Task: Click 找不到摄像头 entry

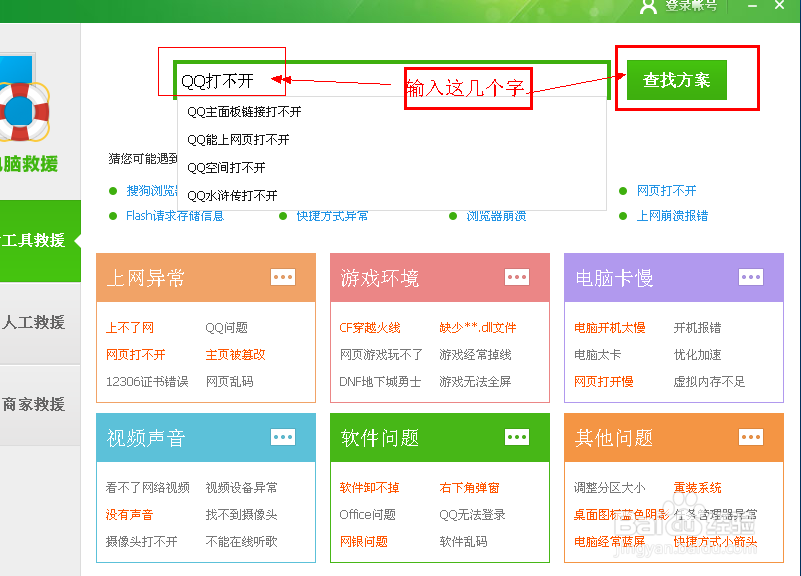Action: point(241,515)
